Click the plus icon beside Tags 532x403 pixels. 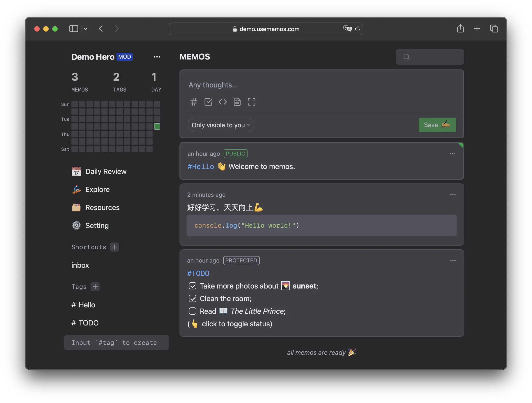(95, 287)
